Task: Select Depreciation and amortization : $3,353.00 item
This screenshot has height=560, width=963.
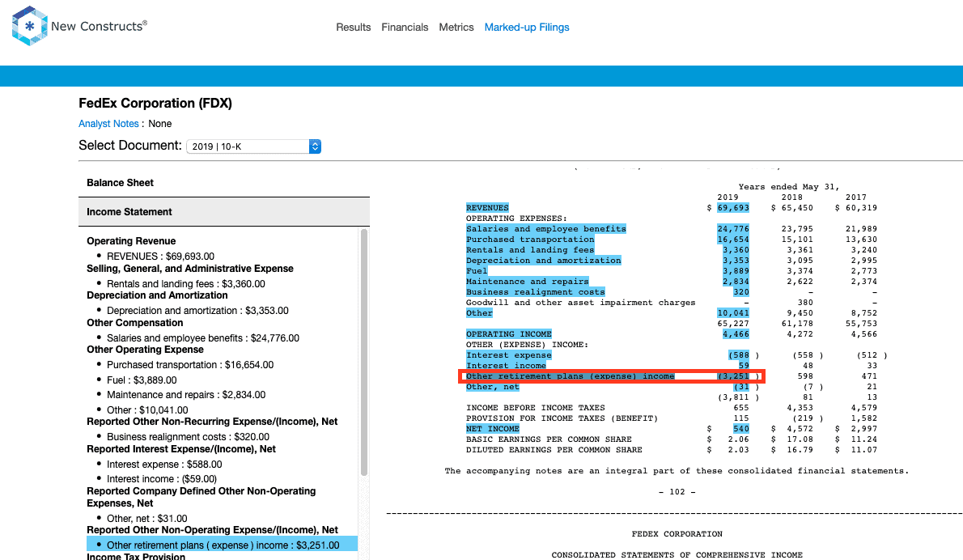Action: pyautogui.click(x=197, y=311)
